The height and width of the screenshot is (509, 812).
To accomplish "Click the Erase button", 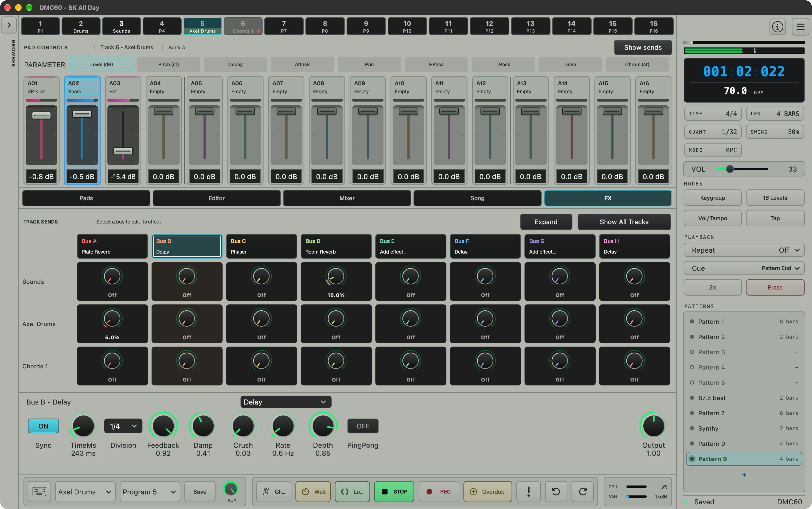I will [775, 288].
